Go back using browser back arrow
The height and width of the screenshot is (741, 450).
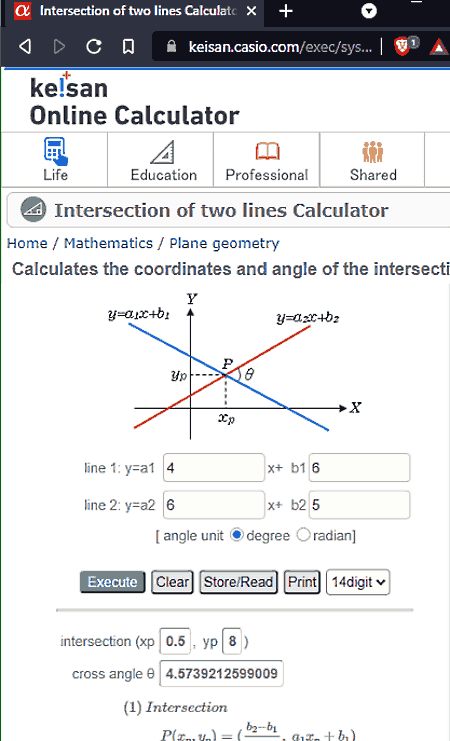pos(25,46)
